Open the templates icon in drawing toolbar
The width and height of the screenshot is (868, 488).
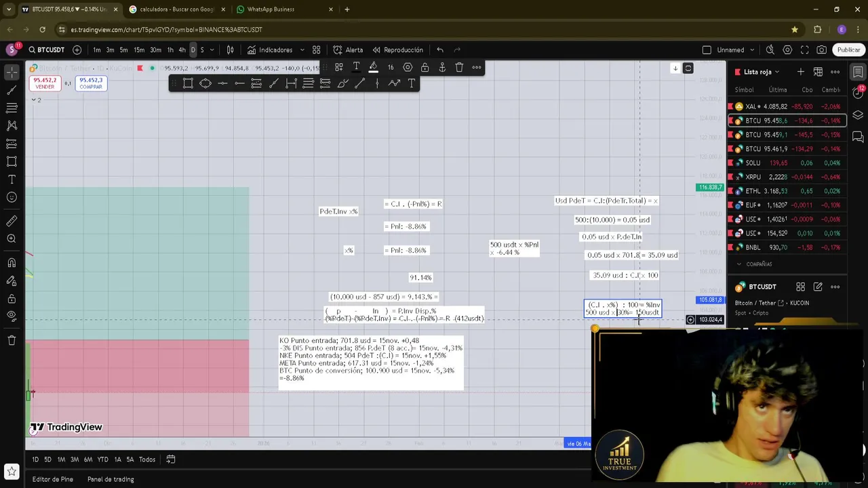[x=338, y=67]
